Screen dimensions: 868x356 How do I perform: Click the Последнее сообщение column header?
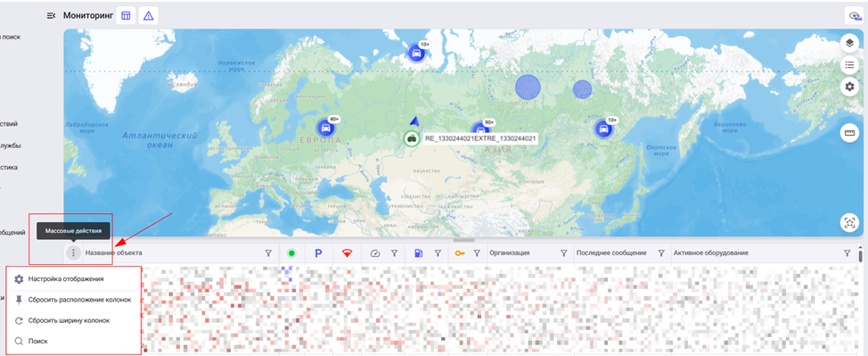(x=611, y=253)
